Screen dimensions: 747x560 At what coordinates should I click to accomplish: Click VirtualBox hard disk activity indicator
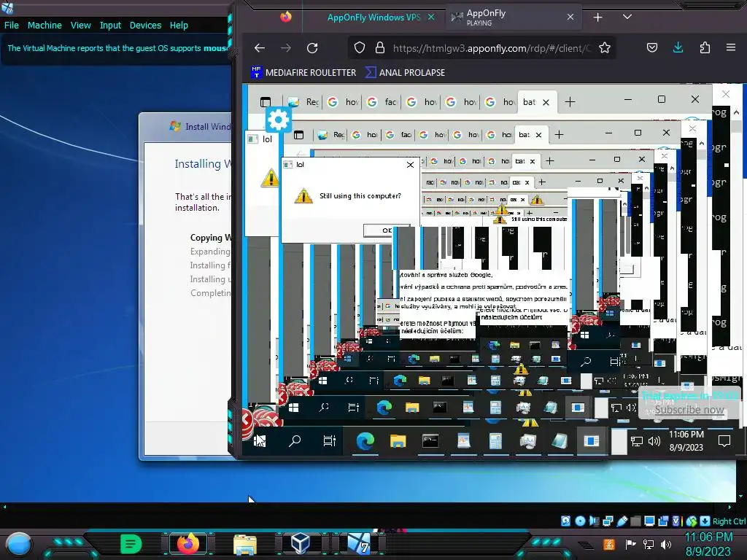click(565, 521)
